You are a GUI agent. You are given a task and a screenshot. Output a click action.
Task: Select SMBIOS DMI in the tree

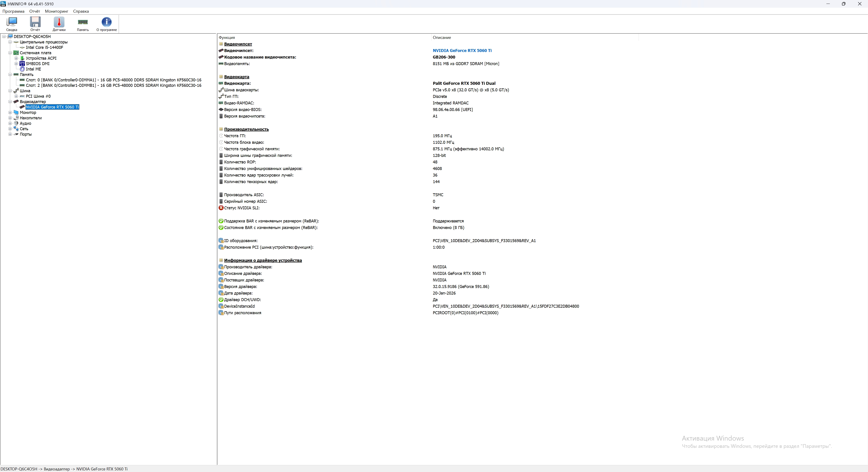(37, 64)
